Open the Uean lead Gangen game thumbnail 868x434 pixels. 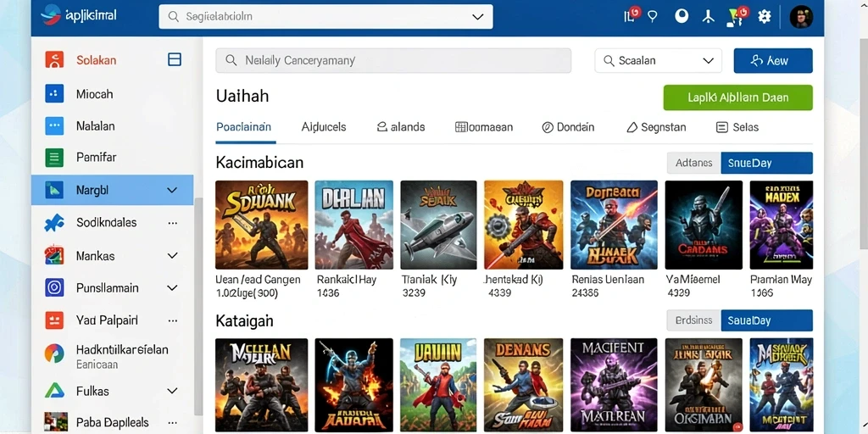click(x=261, y=225)
